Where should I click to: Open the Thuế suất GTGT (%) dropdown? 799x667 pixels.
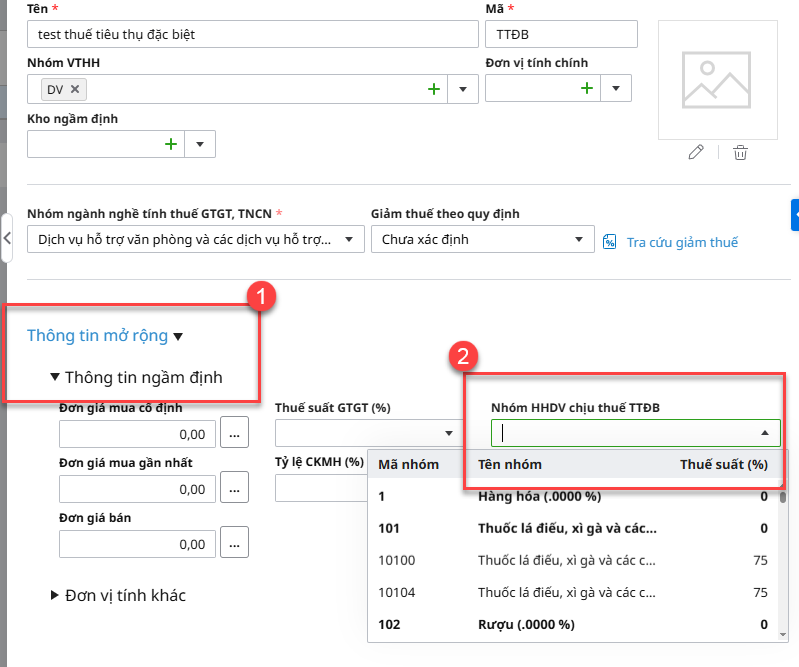(x=446, y=433)
